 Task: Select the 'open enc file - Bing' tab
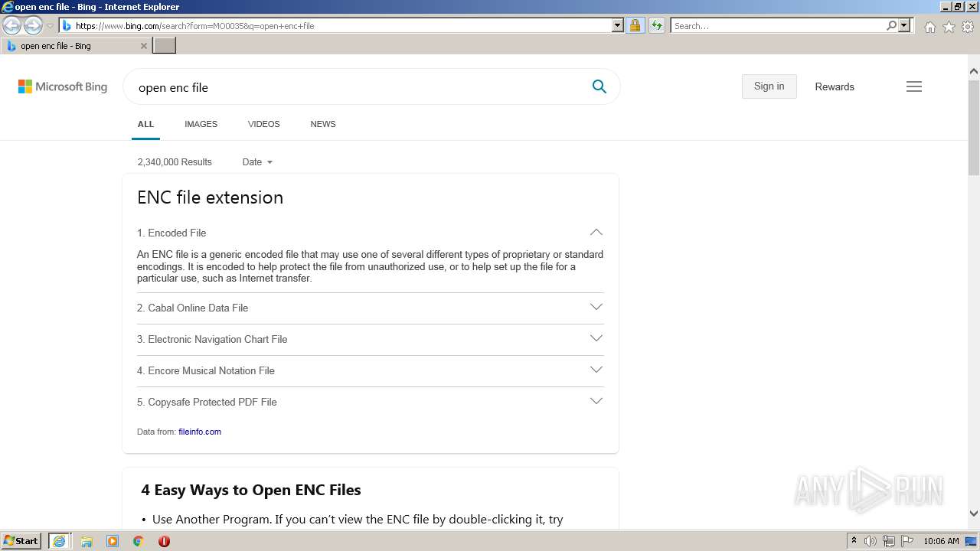[75, 46]
